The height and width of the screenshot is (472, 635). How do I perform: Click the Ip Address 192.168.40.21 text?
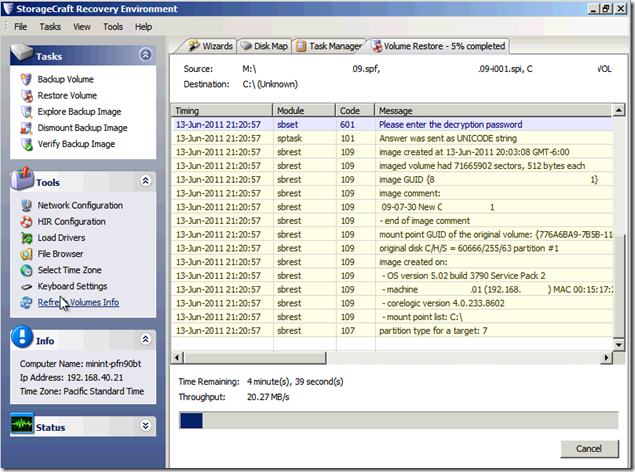tap(72, 378)
